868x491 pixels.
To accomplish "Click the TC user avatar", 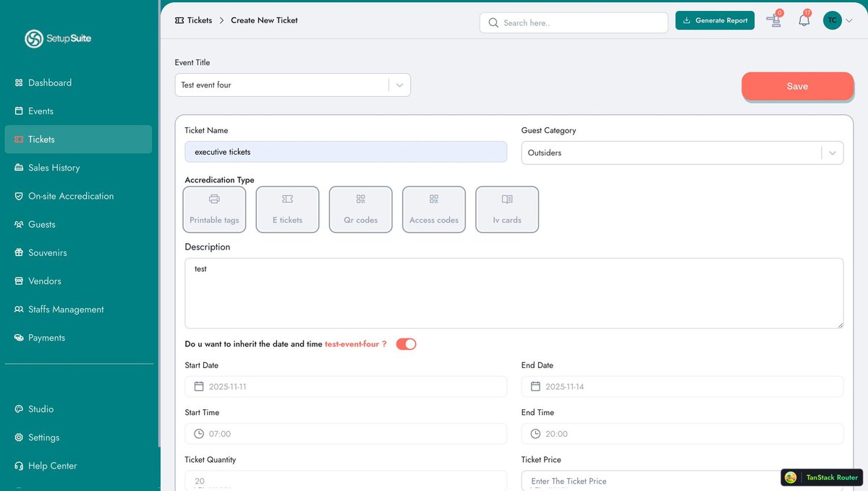I will tap(833, 20).
